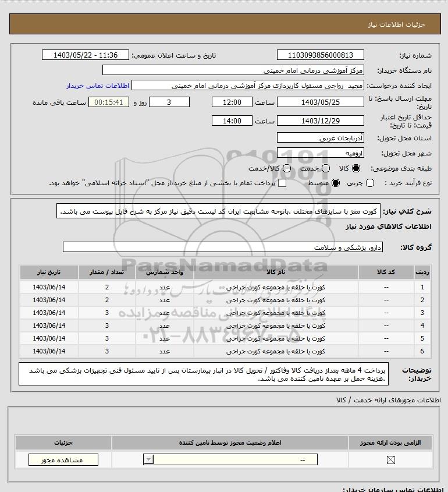Screen dimensions: 448x492
Task: Click the remaining time countdown field
Action: 109,102
